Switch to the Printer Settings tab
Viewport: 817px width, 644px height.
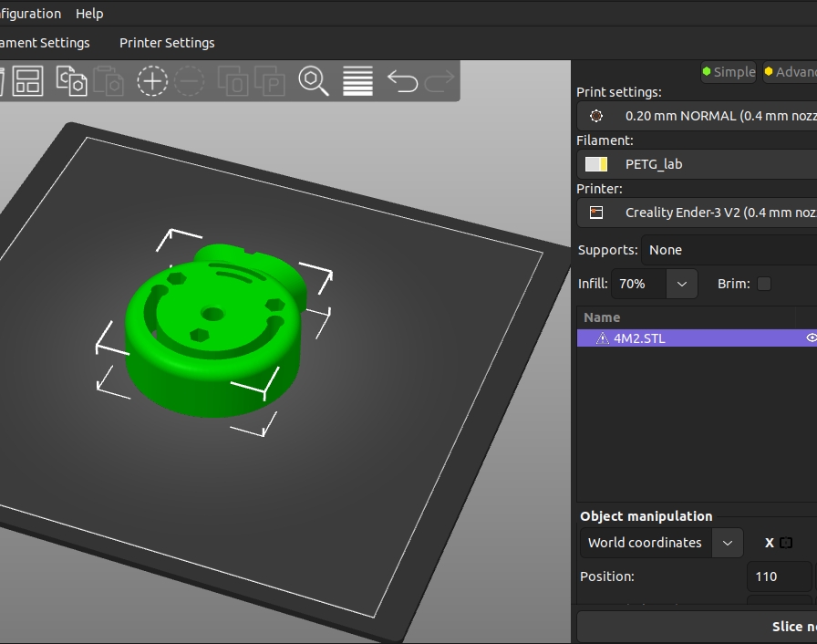click(x=167, y=43)
